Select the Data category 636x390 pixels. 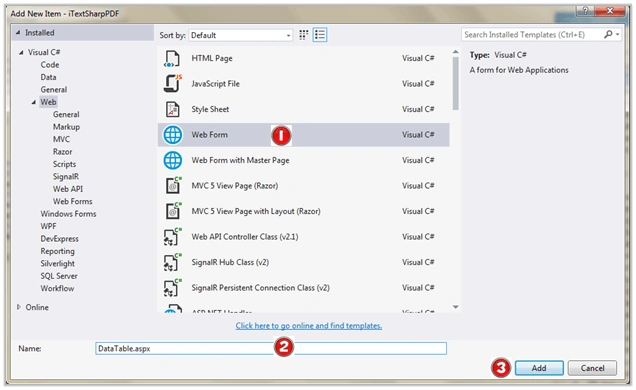click(48, 77)
